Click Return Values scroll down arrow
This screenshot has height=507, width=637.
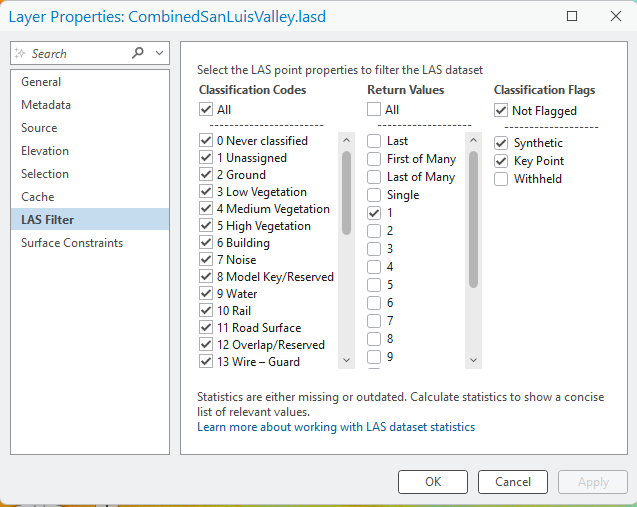click(473, 360)
